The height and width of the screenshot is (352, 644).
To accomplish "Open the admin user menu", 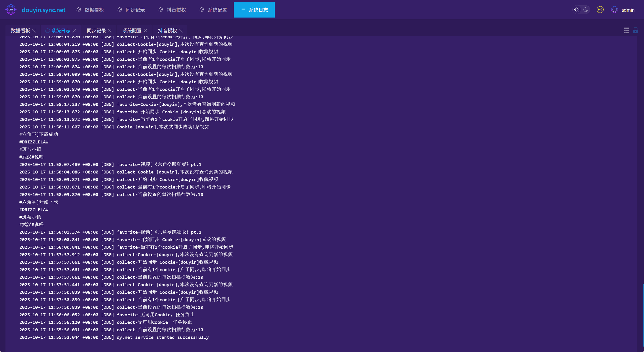I will pos(628,10).
